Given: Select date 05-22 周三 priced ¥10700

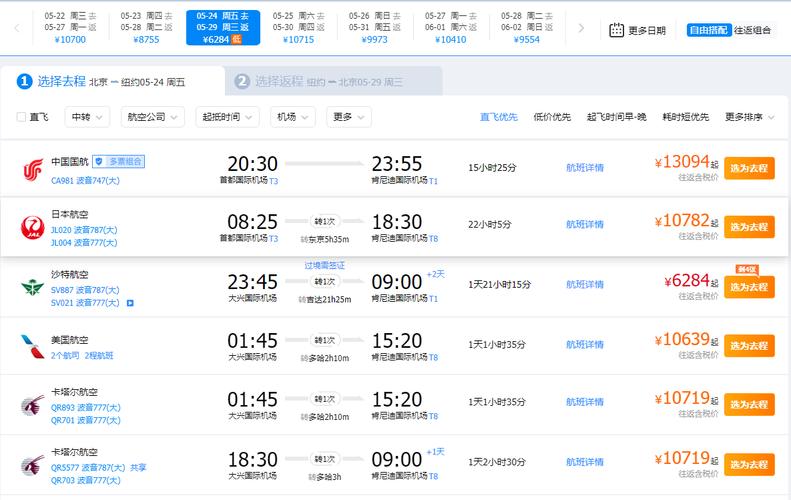Looking at the screenshot, I should (x=70, y=28).
